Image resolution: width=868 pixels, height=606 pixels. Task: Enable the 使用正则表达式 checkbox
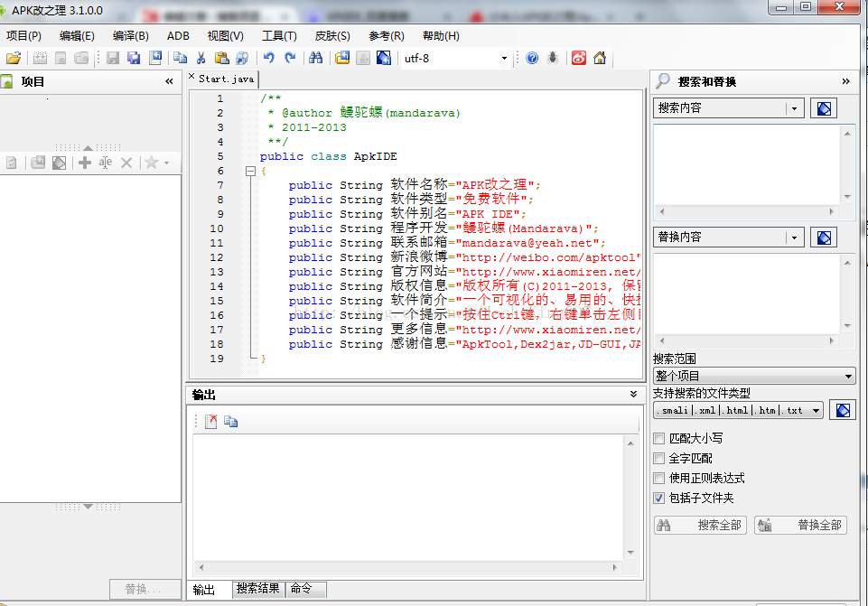(x=658, y=478)
